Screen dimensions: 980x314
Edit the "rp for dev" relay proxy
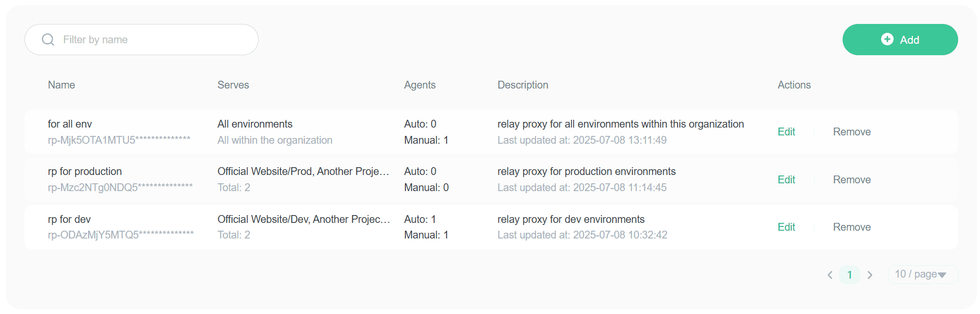point(786,227)
